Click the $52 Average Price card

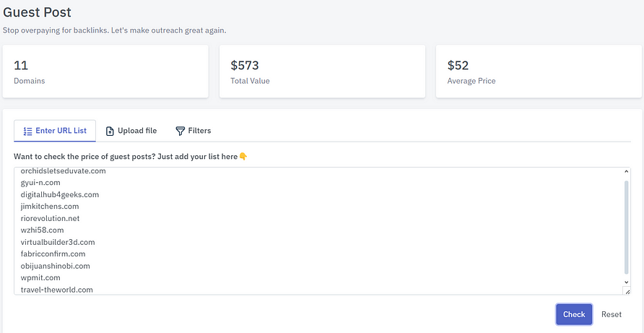[539, 72]
